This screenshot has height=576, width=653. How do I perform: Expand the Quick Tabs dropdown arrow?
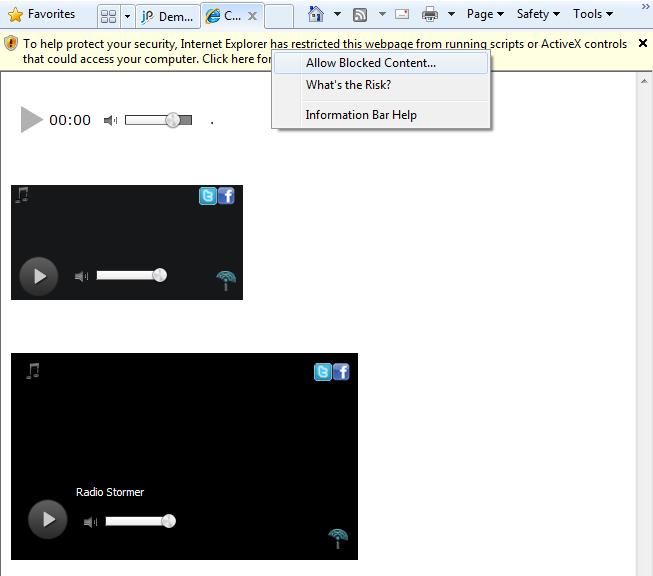127,17
